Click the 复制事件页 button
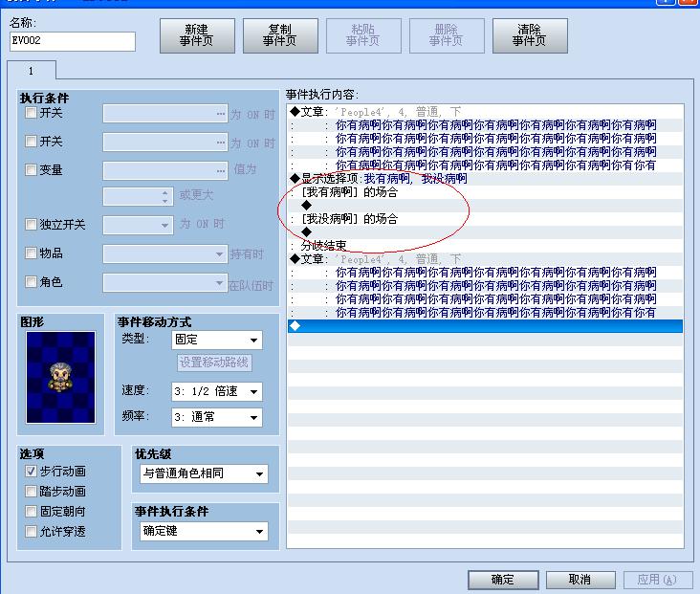The width and height of the screenshot is (700, 594). click(280, 35)
